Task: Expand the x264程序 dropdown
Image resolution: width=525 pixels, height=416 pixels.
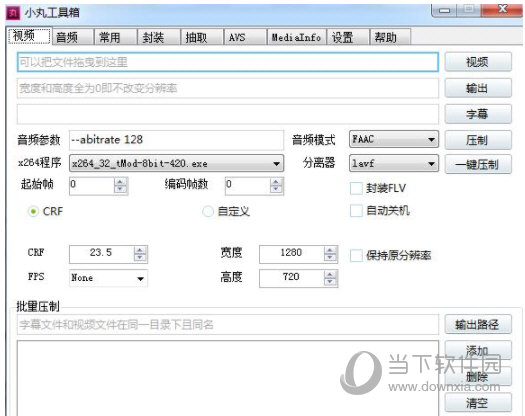Action: (x=176, y=163)
